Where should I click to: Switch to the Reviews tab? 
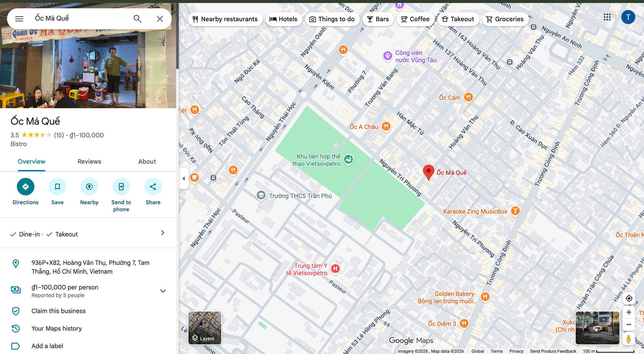click(89, 161)
